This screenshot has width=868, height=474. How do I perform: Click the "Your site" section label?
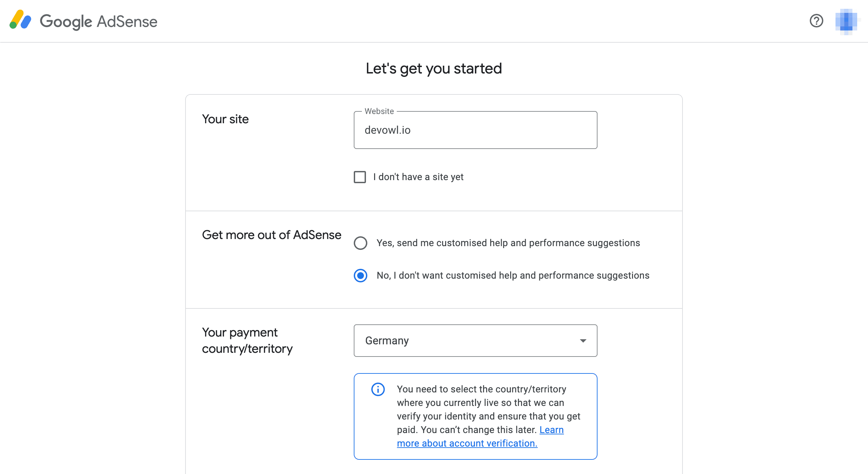click(225, 119)
